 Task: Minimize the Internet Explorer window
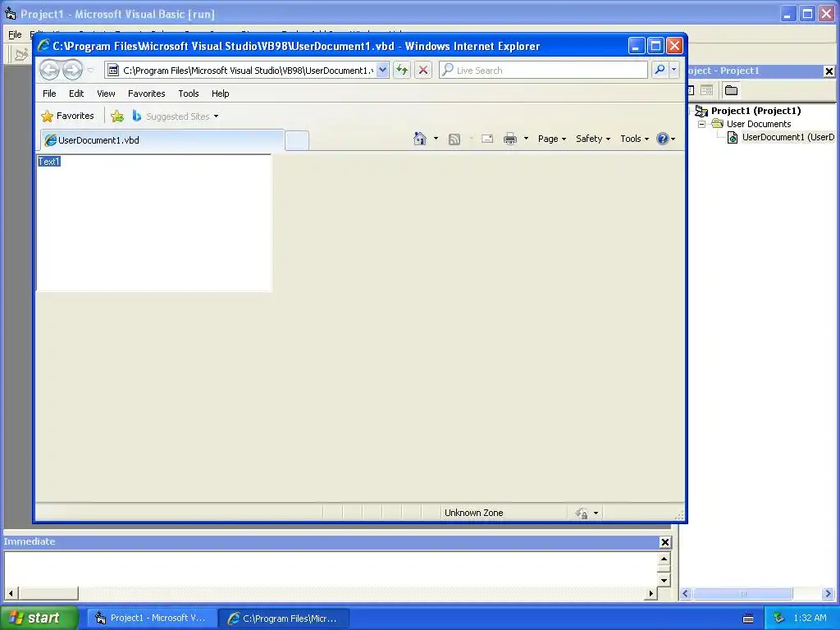(x=636, y=46)
